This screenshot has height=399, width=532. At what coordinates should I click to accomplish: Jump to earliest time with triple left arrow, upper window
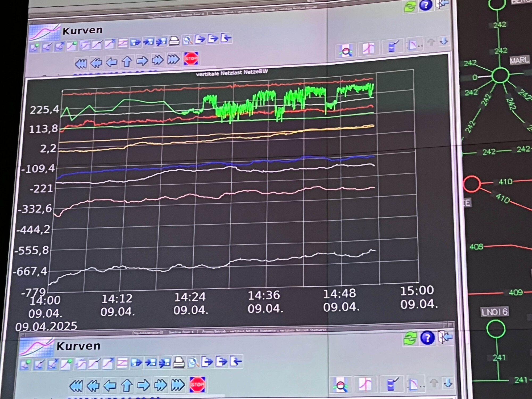pyautogui.click(x=81, y=64)
